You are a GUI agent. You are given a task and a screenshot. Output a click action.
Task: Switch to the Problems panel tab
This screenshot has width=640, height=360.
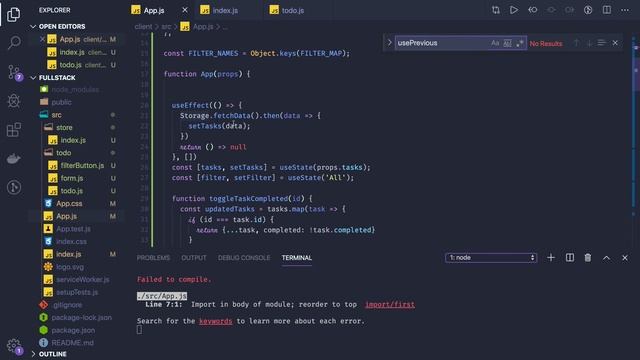click(x=153, y=258)
